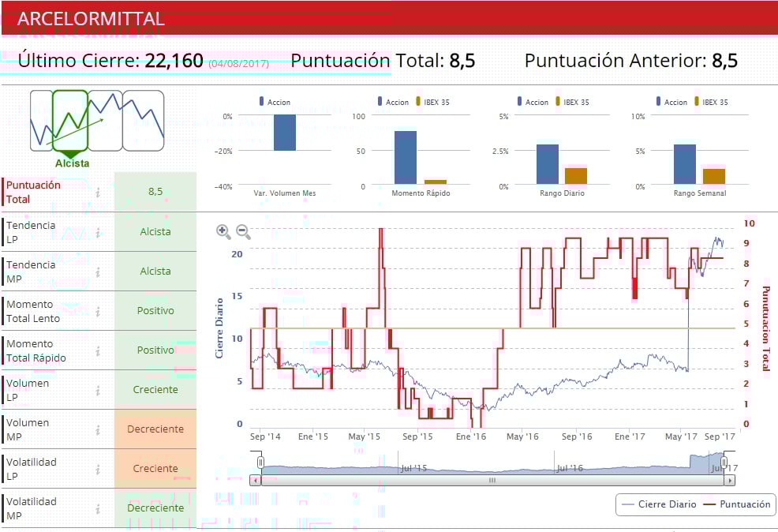Toggle Accion legend in Rango Diario chart

point(533,102)
